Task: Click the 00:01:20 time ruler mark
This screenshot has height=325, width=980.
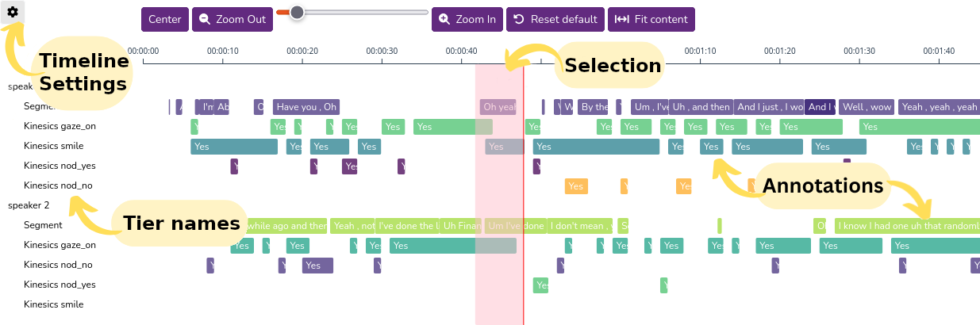Action: pyautogui.click(x=780, y=51)
